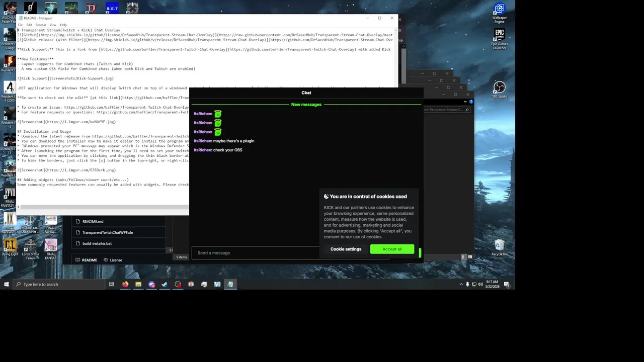Click the search box in the Explorer window
This screenshot has height=362, width=644.
pos(447,110)
